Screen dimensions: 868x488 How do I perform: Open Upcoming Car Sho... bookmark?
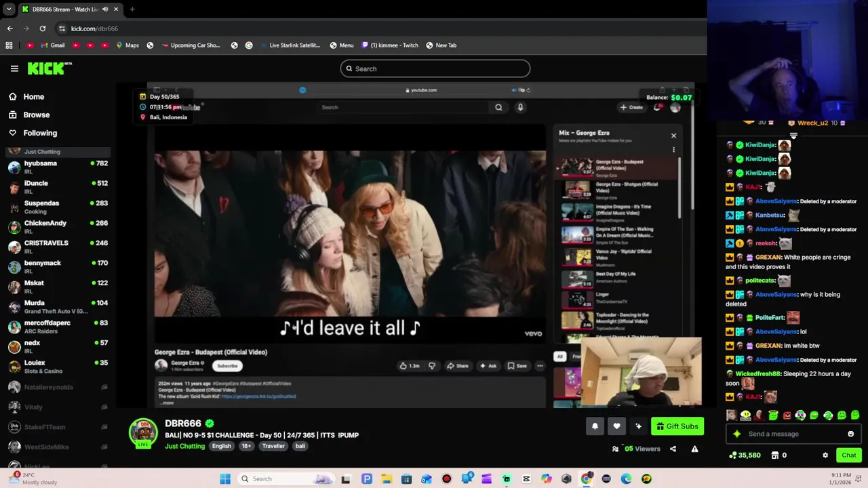(191, 45)
